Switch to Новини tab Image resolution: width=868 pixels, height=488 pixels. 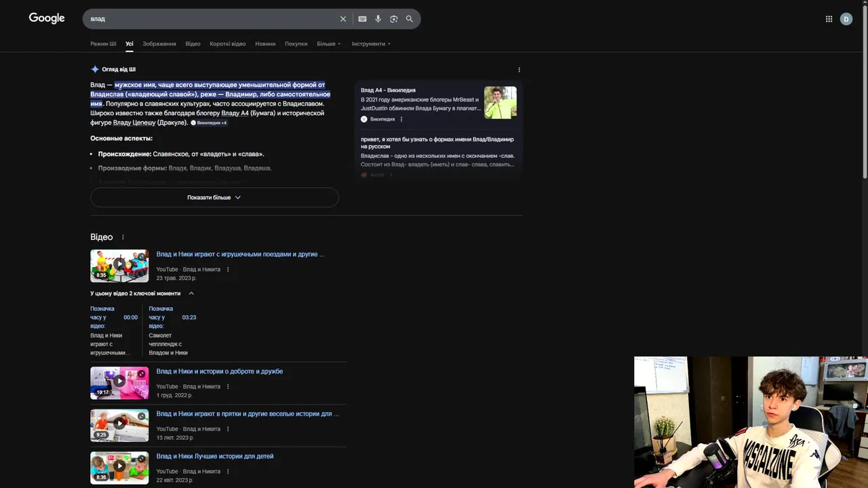(265, 44)
